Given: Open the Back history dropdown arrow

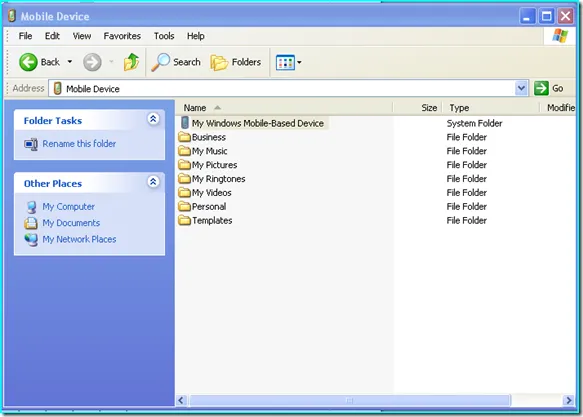Looking at the screenshot, I should pyautogui.click(x=70, y=62).
